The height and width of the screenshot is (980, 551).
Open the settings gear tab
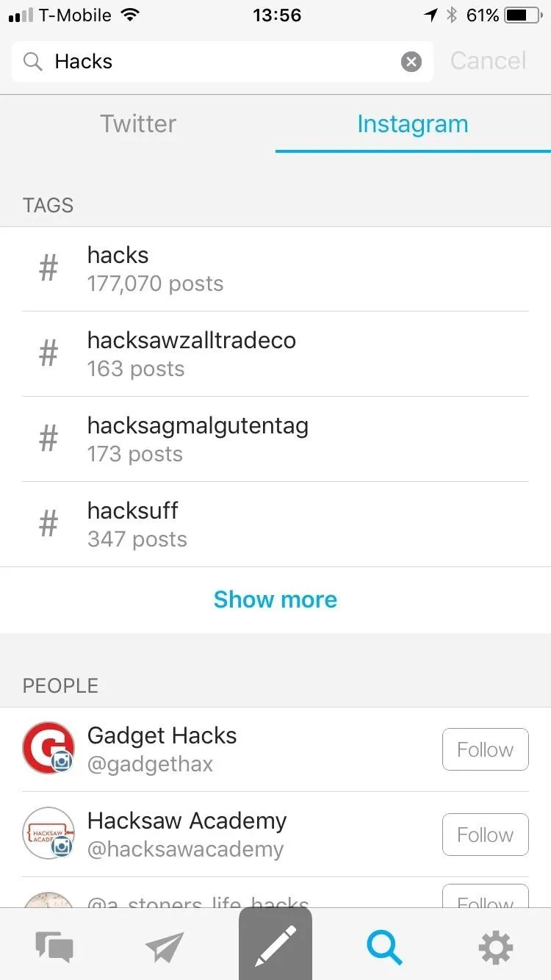click(496, 947)
